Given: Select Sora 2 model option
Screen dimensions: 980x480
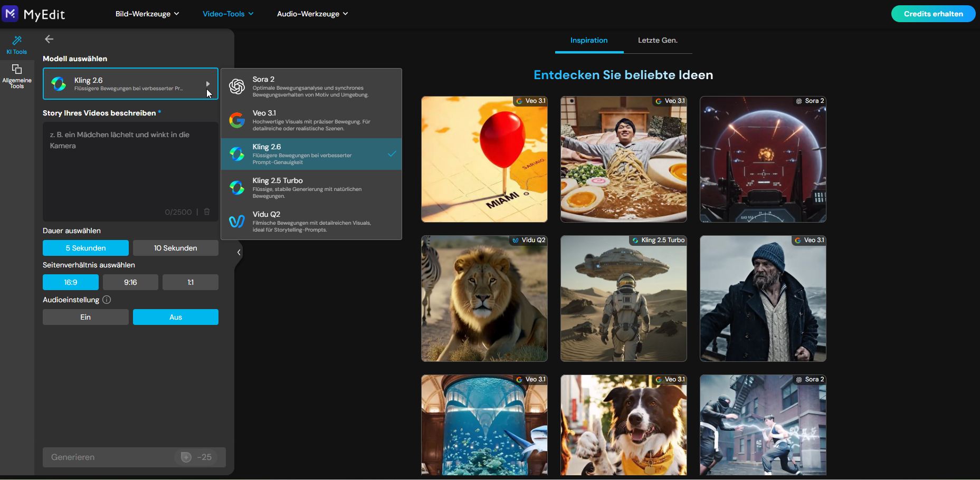Looking at the screenshot, I should click(x=311, y=87).
